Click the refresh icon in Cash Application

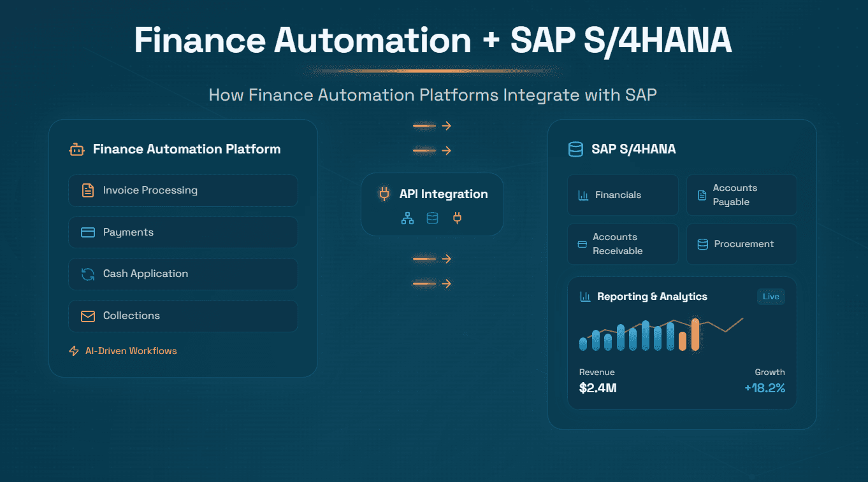click(x=88, y=274)
